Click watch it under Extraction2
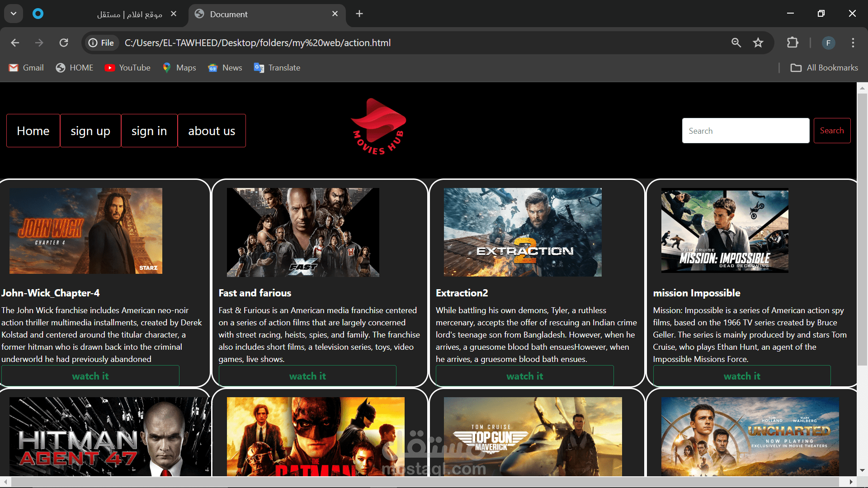This screenshot has height=488, width=868. click(x=524, y=376)
